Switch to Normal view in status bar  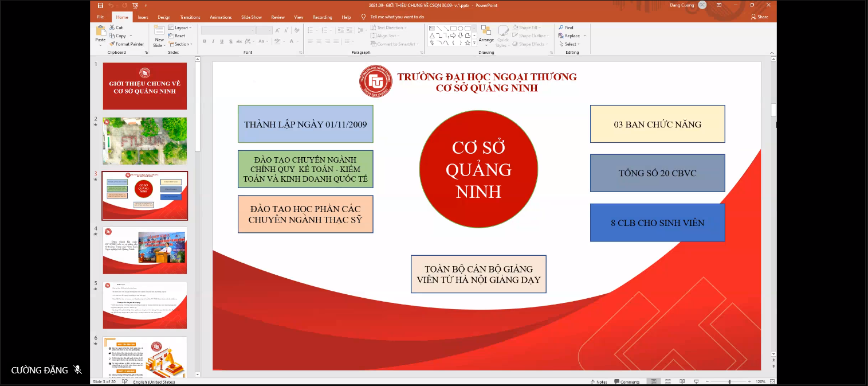[x=653, y=382]
